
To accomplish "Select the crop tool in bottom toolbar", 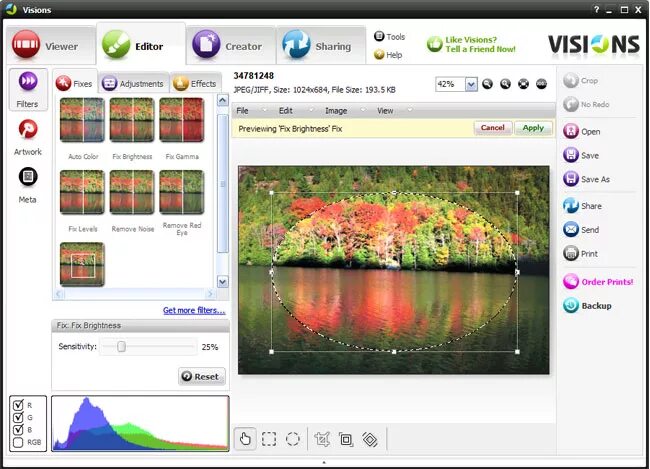I will click(x=322, y=439).
